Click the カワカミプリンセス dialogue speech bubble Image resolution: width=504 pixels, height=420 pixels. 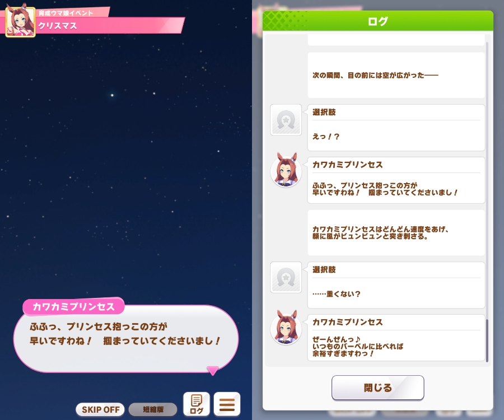point(125,339)
